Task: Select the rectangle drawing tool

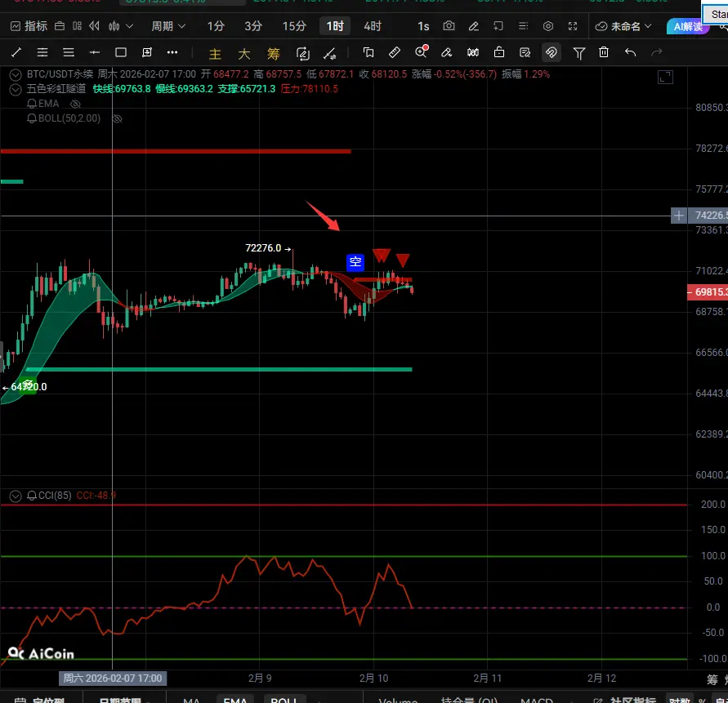Action: [121, 52]
